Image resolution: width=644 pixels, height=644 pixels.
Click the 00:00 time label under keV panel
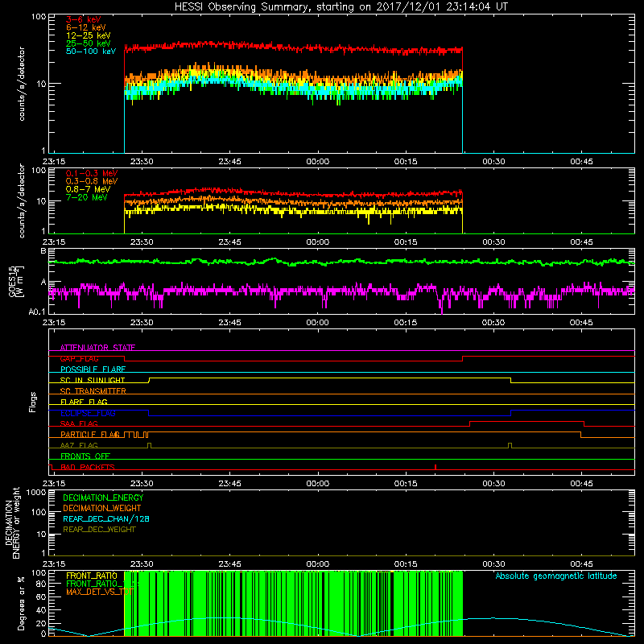[x=317, y=162]
